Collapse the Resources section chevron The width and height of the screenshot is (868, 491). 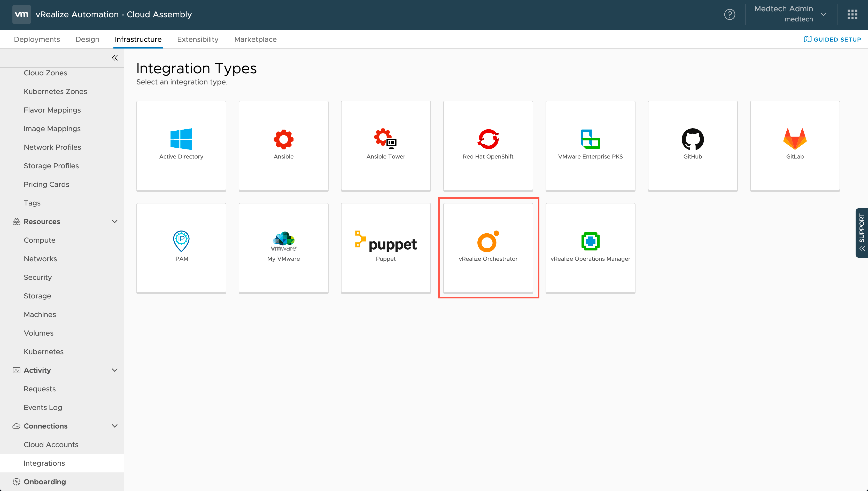click(x=115, y=221)
